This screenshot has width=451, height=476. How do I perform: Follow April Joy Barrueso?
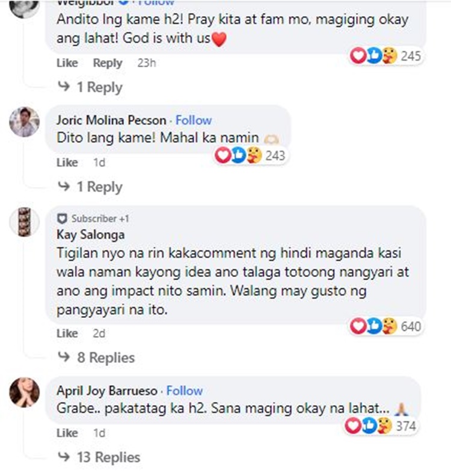pyautogui.click(x=185, y=391)
